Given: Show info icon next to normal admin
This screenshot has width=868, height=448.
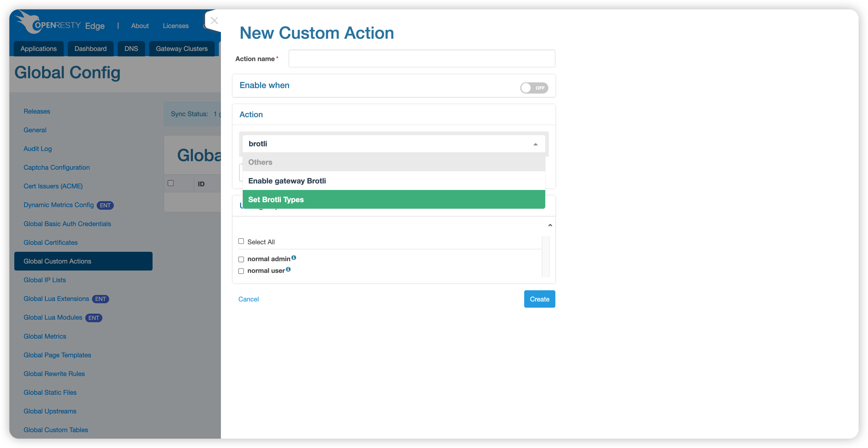Looking at the screenshot, I should (294, 258).
